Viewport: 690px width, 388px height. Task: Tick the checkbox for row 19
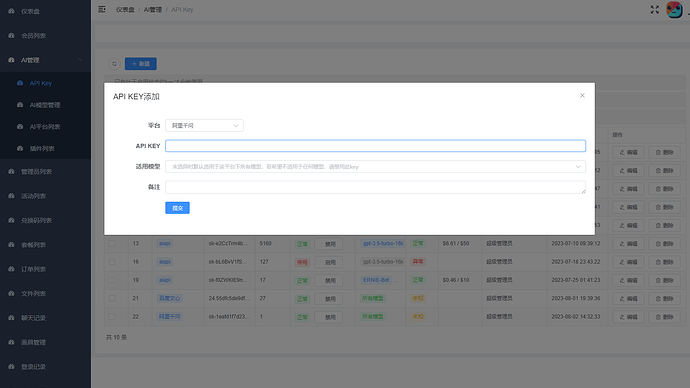tap(112, 280)
